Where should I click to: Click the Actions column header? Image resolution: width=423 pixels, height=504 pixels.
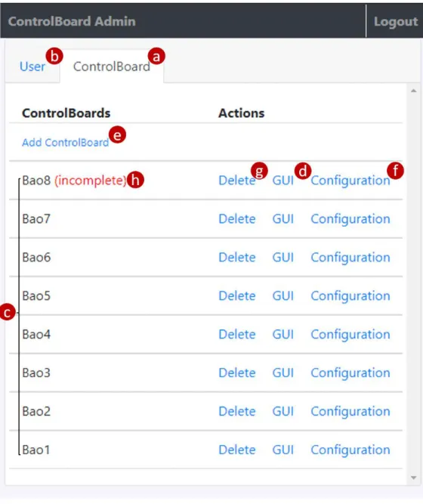242,113
